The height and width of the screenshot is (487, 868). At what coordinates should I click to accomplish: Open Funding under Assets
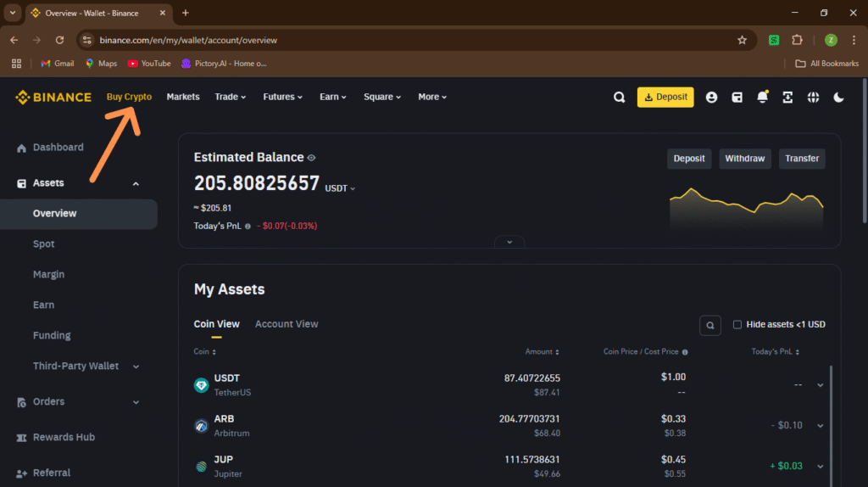click(52, 335)
